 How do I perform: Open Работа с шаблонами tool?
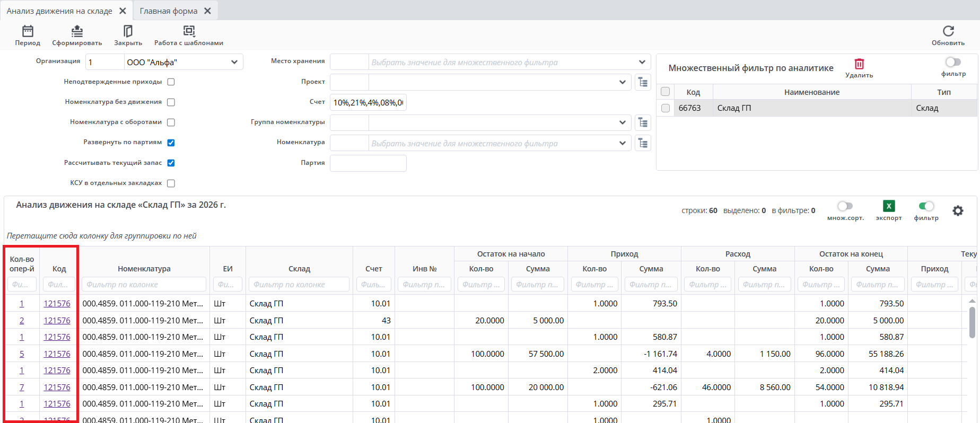coord(189,31)
